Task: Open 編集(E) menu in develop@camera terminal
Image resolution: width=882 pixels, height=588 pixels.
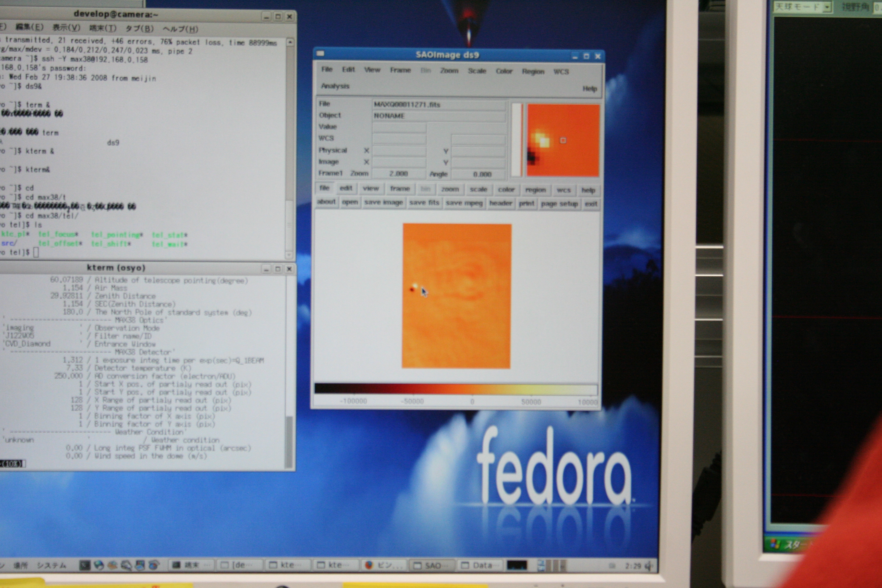Action: (x=30, y=27)
